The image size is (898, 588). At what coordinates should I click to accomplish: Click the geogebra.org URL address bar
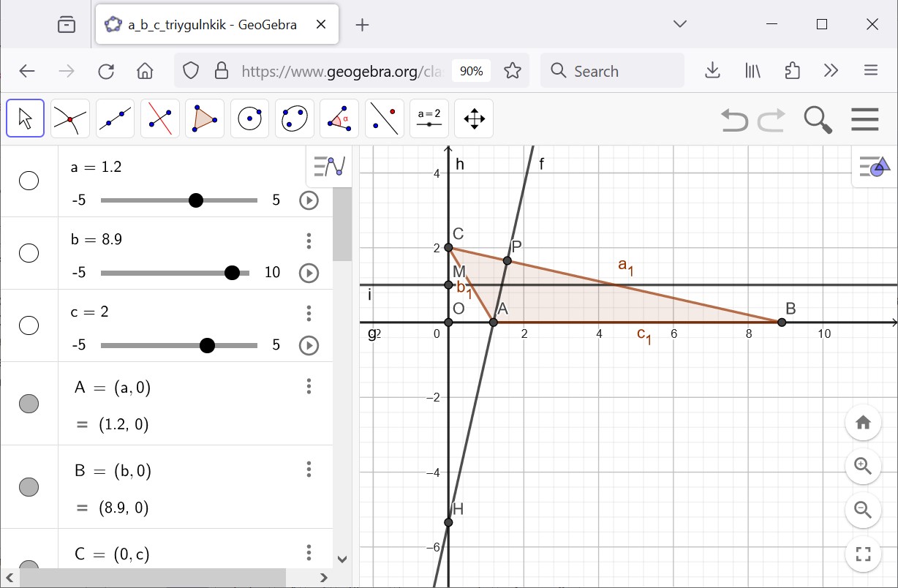point(342,71)
